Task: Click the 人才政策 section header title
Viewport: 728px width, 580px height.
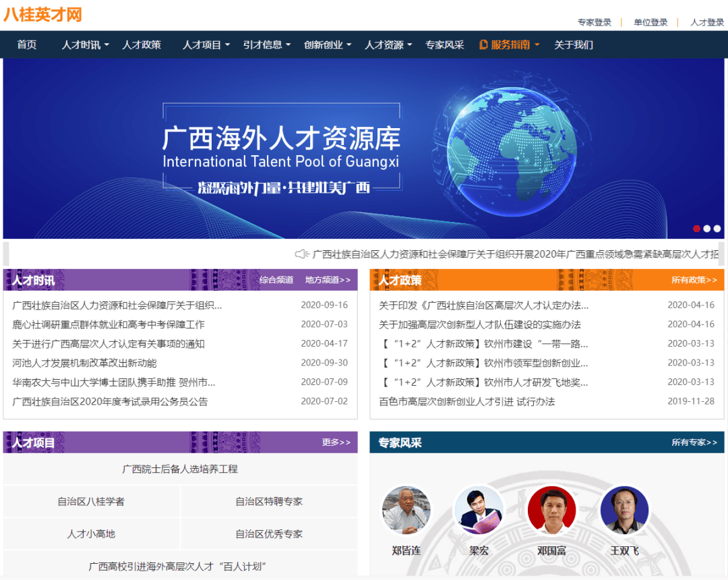Action: click(400, 281)
